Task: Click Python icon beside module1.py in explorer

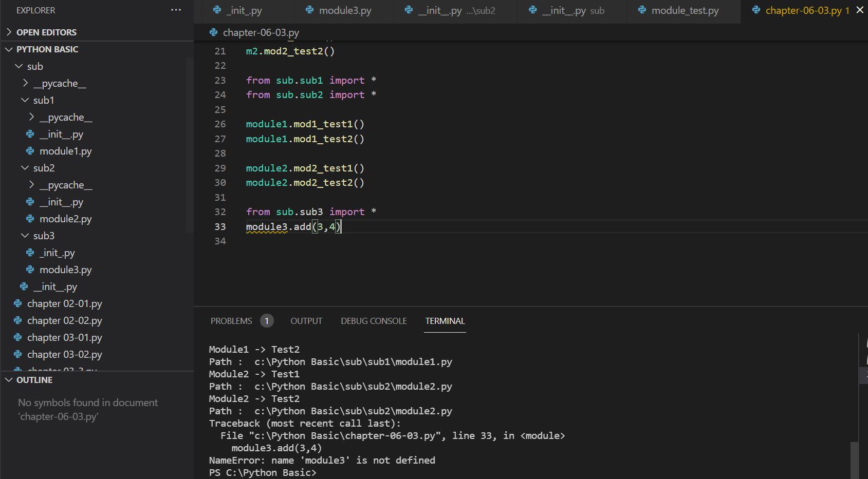Action: [30, 151]
